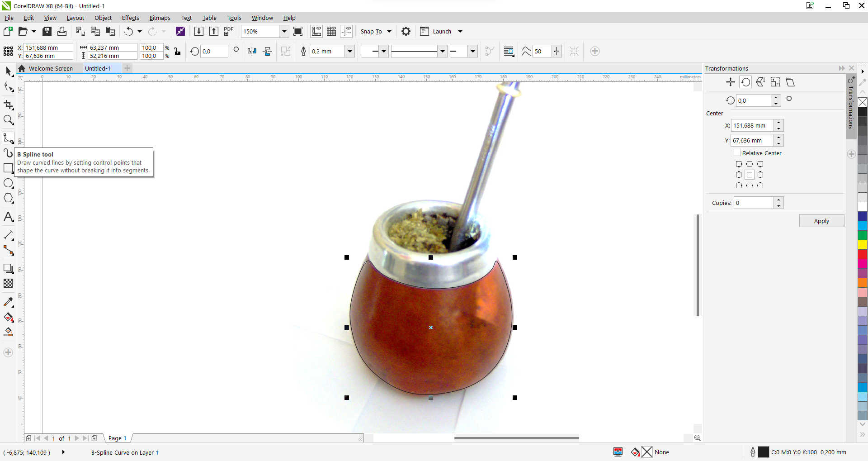
Task: Click the Page 1 tab
Action: (117, 438)
